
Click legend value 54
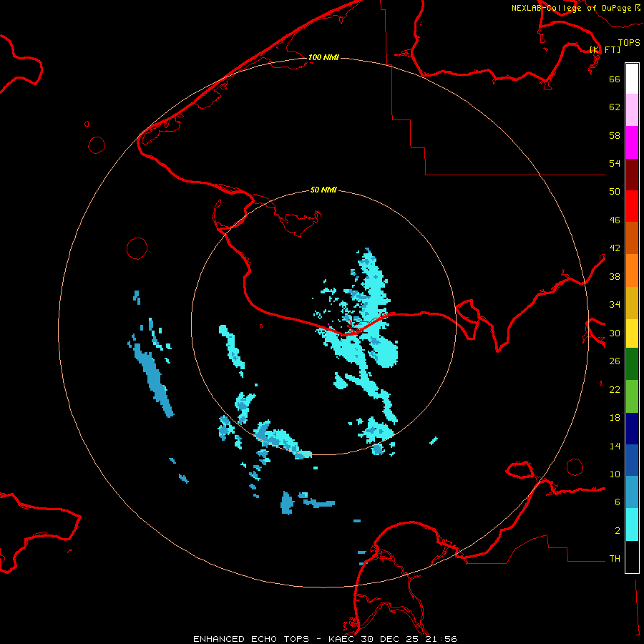click(615, 163)
